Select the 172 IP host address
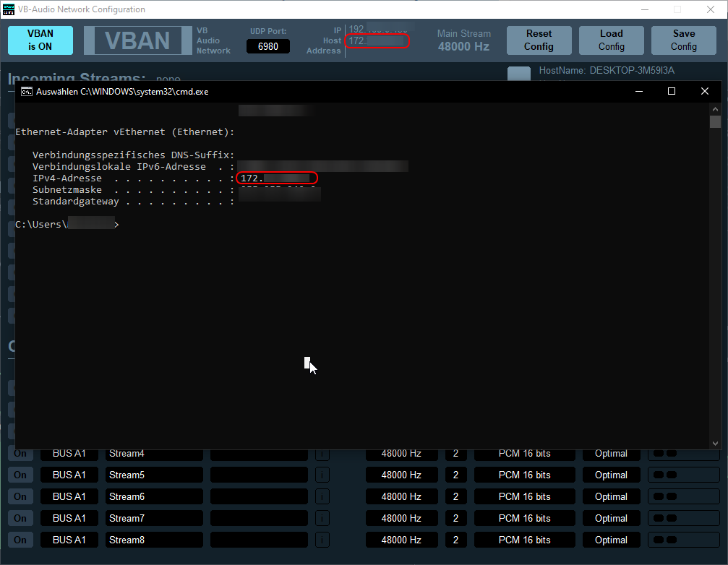Viewport: 728px width, 565px height. (x=377, y=40)
